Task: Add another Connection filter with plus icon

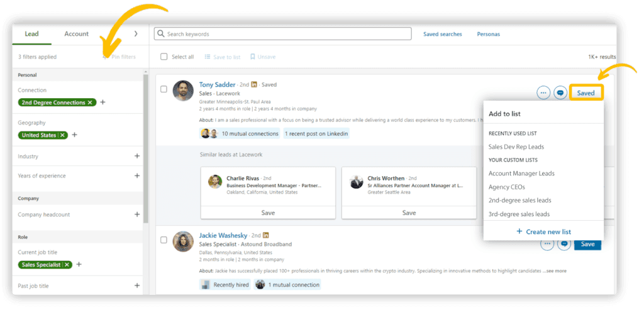Action: coord(103,102)
